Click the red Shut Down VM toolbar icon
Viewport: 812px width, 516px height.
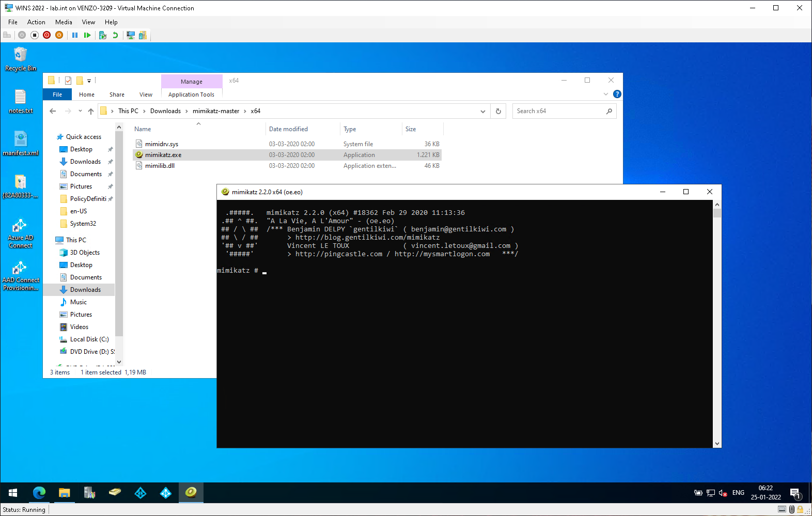(x=47, y=35)
